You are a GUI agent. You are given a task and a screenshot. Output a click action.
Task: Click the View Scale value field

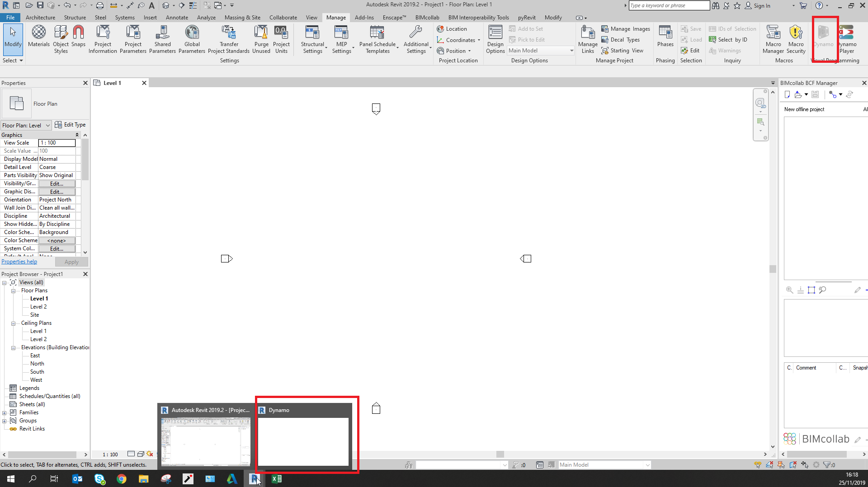pyautogui.click(x=57, y=143)
